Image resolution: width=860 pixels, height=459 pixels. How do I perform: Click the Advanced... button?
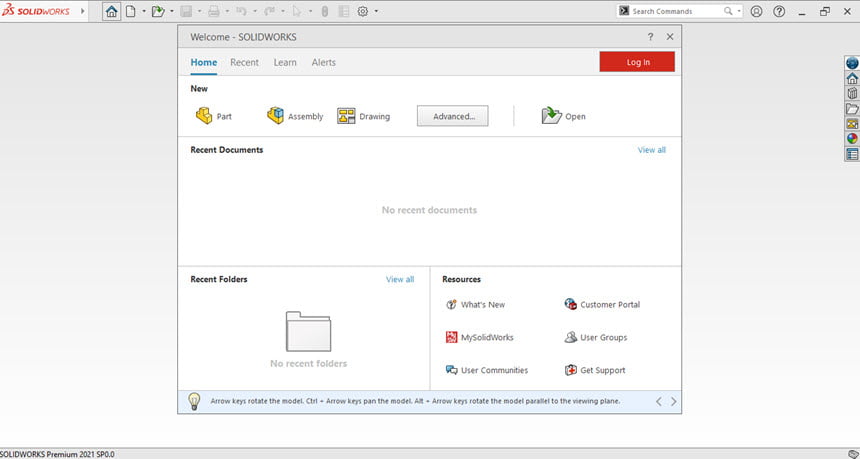(x=452, y=116)
